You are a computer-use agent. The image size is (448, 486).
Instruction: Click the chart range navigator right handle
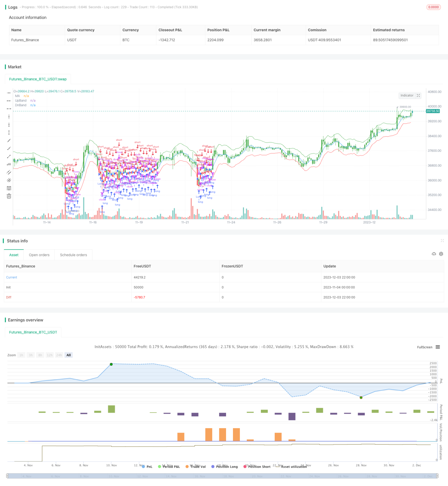(x=437, y=476)
